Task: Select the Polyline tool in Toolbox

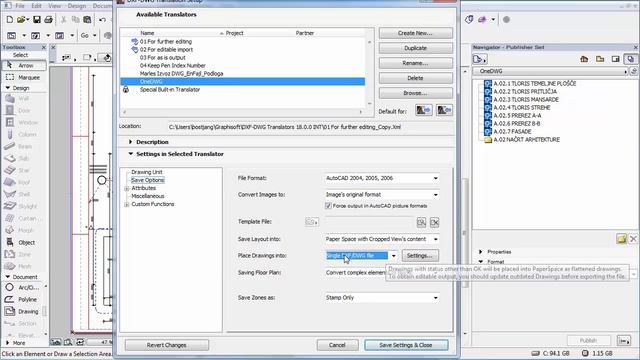Action: point(24,299)
